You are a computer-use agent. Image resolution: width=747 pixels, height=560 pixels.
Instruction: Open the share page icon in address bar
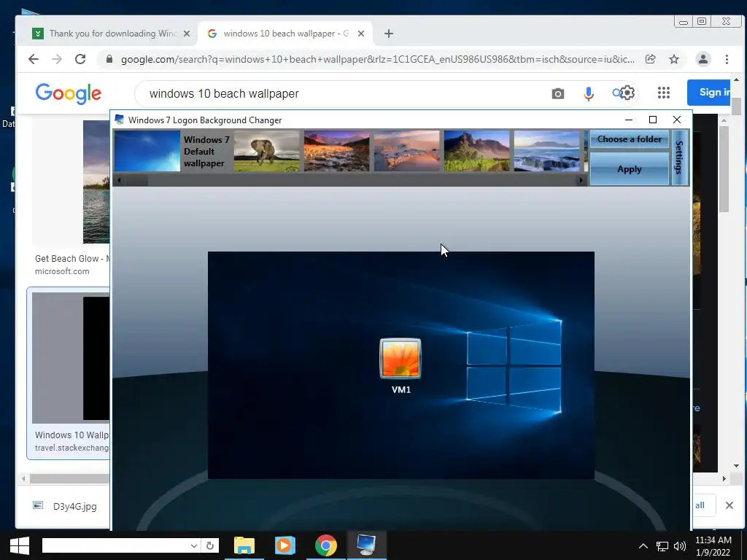click(650, 59)
